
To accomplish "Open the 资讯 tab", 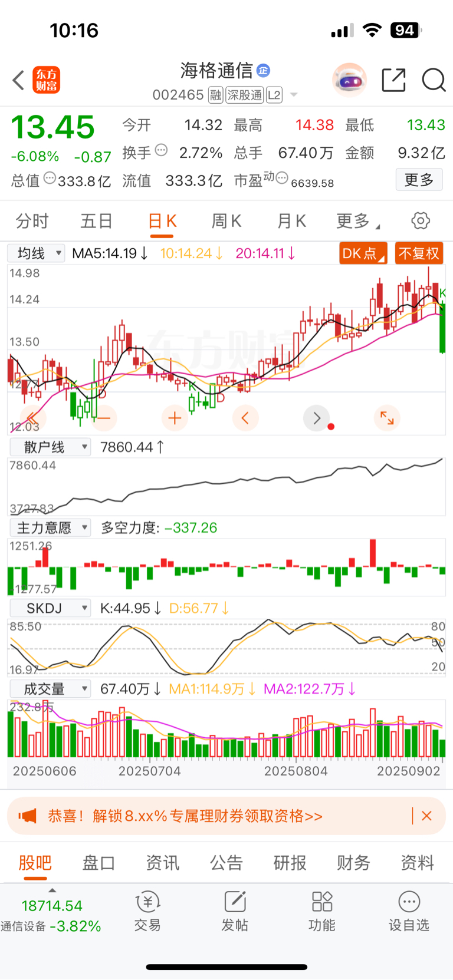I will pyautogui.click(x=163, y=863).
